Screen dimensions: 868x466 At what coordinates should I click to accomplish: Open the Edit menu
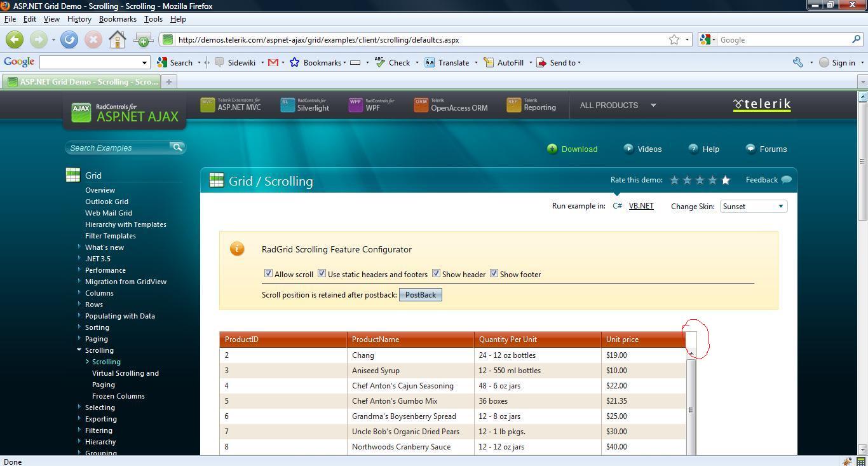(x=30, y=19)
